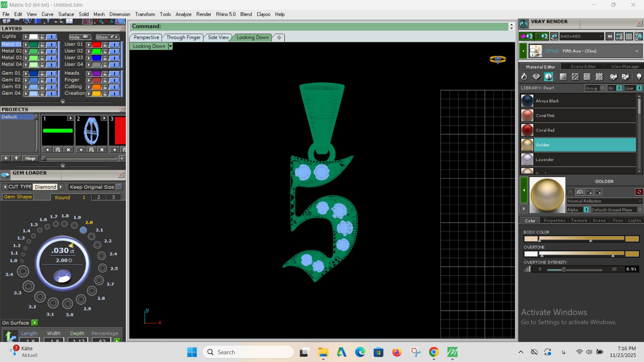Switch to Through Finger viewport tab

(183, 37)
